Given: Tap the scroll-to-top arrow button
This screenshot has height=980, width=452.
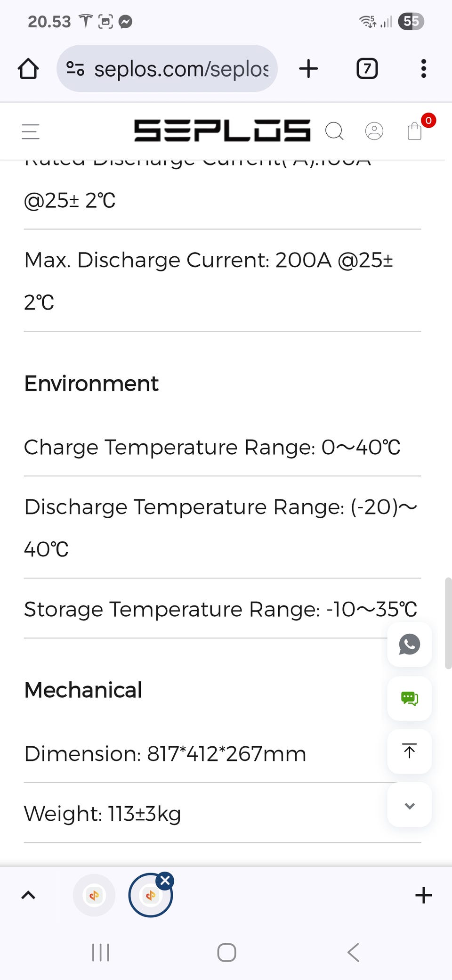Looking at the screenshot, I should (409, 751).
